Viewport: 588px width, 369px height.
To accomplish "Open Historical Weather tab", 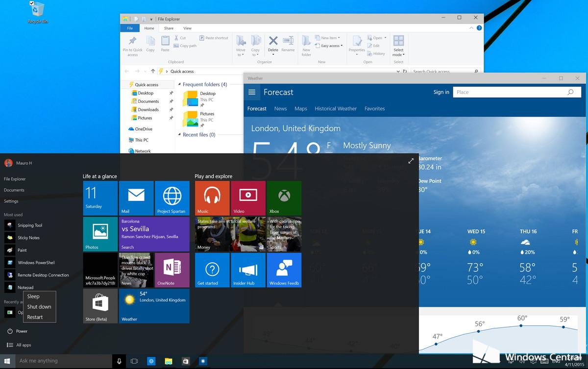I will pyautogui.click(x=336, y=109).
